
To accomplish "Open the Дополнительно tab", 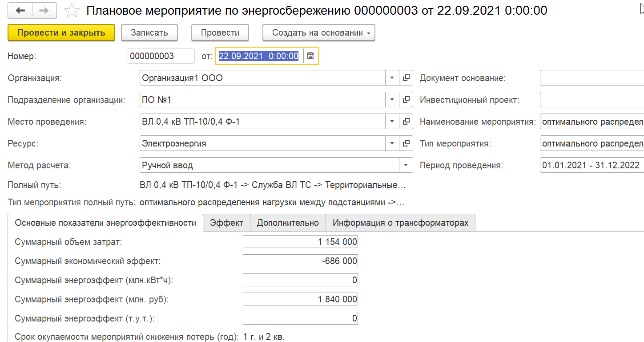I will (x=288, y=223).
